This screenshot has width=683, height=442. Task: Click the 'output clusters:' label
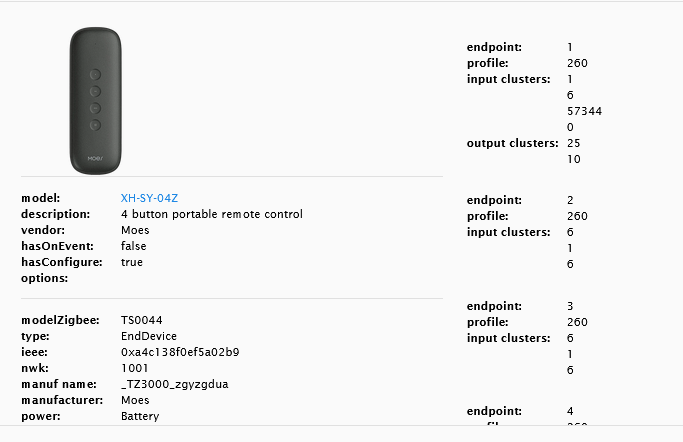coord(512,143)
